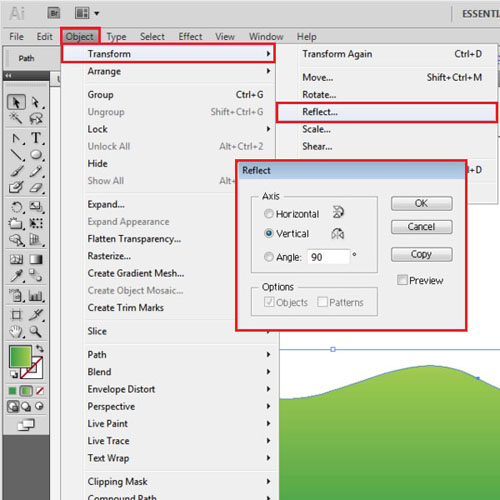Viewport: 500px width, 500px height.
Task: Activate the Eyedropper tool
Action: point(16,276)
